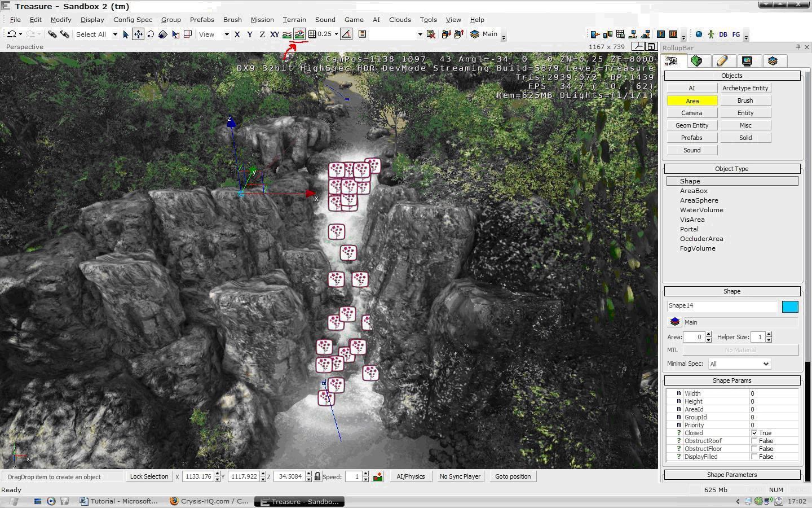
Task: Click the Save Selected Objects icon
Action: [446, 34]
